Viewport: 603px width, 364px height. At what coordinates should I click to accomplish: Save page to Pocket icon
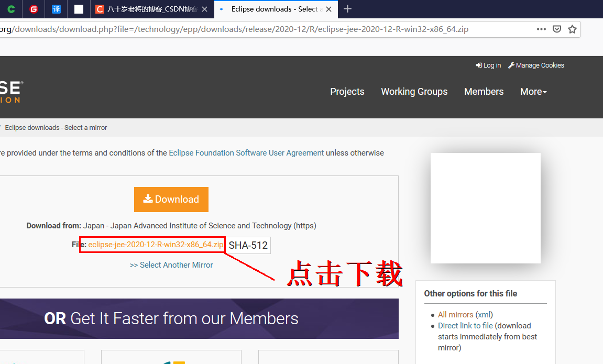tap(557, 29)
